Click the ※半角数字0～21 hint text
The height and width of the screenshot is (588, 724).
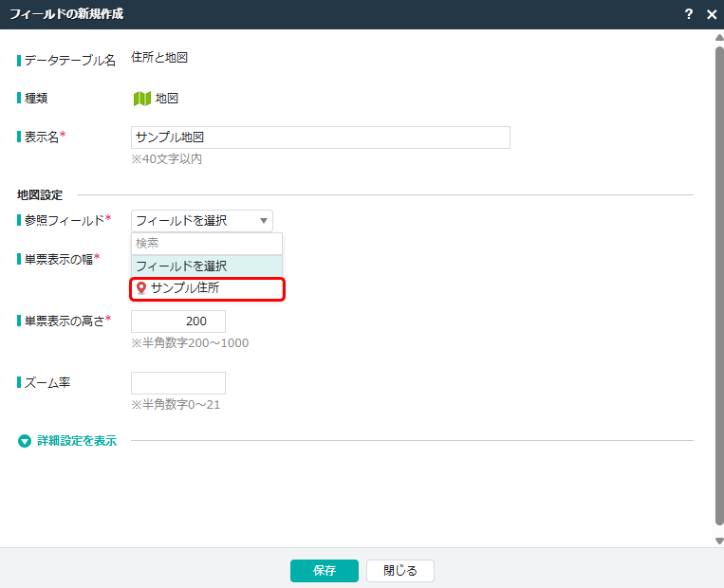pos(176,405)
